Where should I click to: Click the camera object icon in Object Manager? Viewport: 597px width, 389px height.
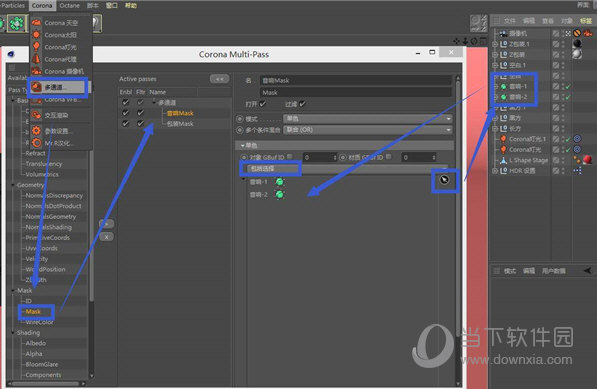pyautogui.click(x=503, y=33)
